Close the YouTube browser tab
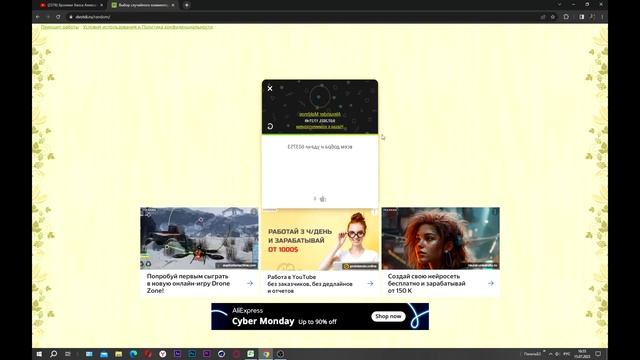Screen dimensions: 640x360 point(101,5)
